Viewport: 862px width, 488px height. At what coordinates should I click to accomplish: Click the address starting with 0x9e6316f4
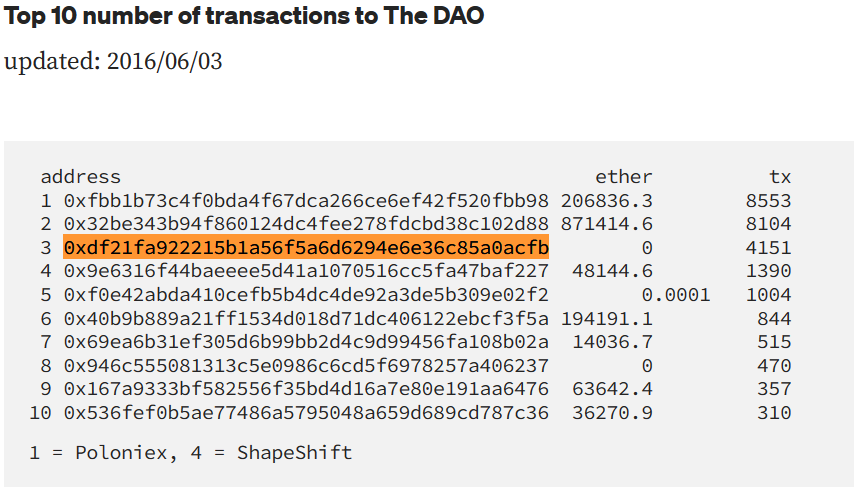pos(306,271)
